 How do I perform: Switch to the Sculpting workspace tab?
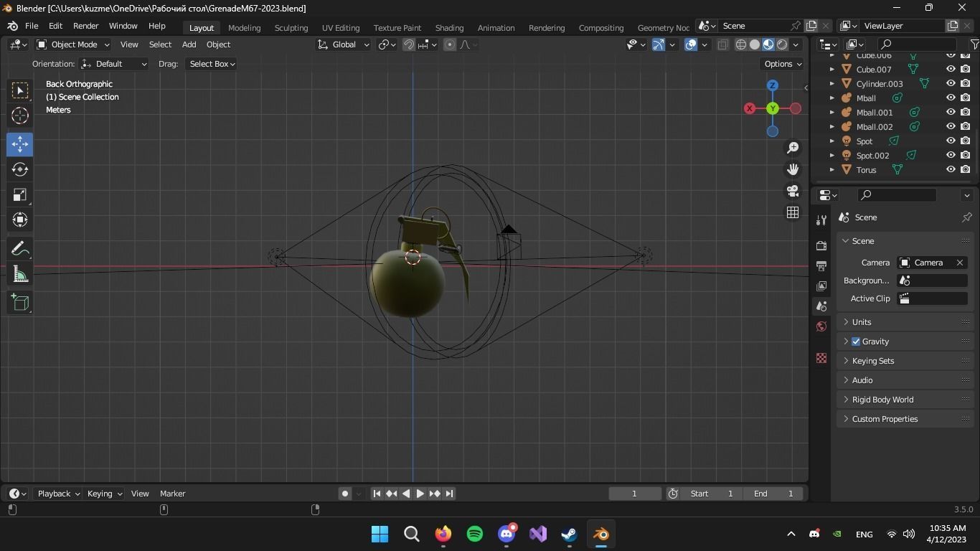tap(291, 28)
